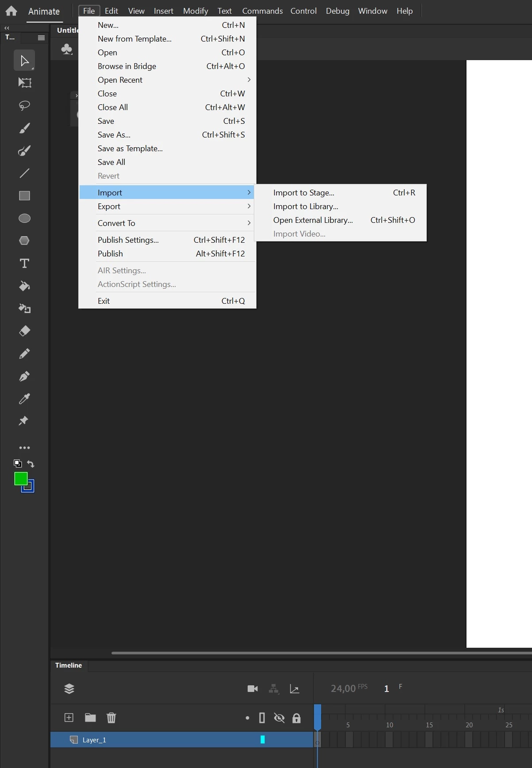The image size is (532, 768).
Task: Select the PolyStar tool
Action: click(x=24, y=241)
